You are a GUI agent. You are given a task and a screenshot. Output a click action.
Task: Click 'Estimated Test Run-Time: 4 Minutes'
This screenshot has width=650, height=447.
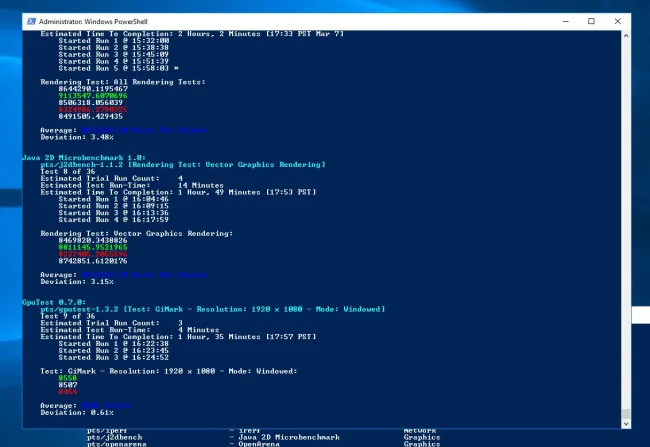point(130,330)
